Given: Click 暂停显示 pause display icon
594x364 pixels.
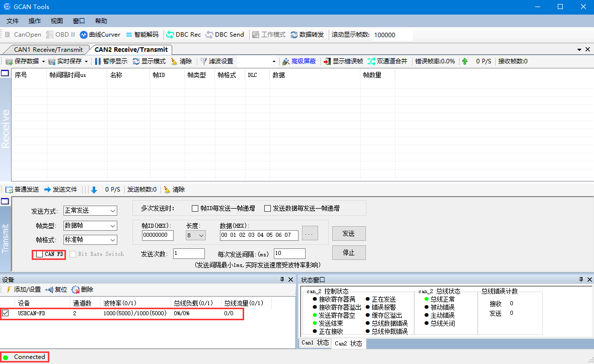Looking at the screenshot, I should [x=98, y=61].
